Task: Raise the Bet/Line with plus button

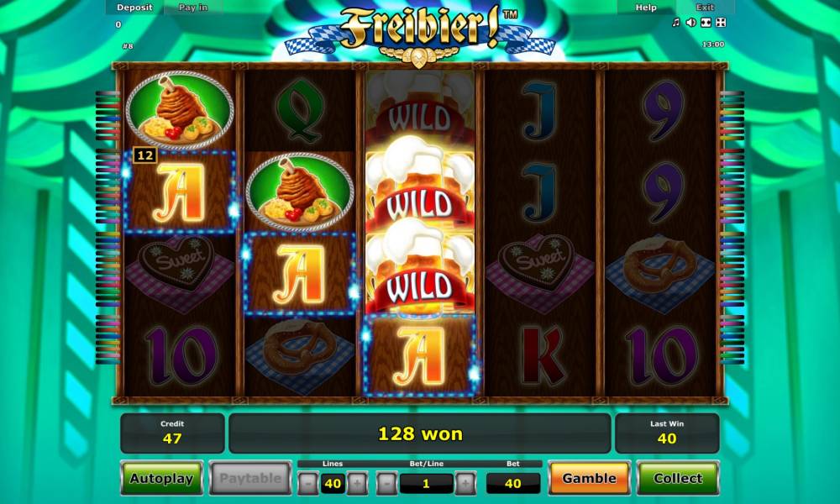Action: coord(465,484)
